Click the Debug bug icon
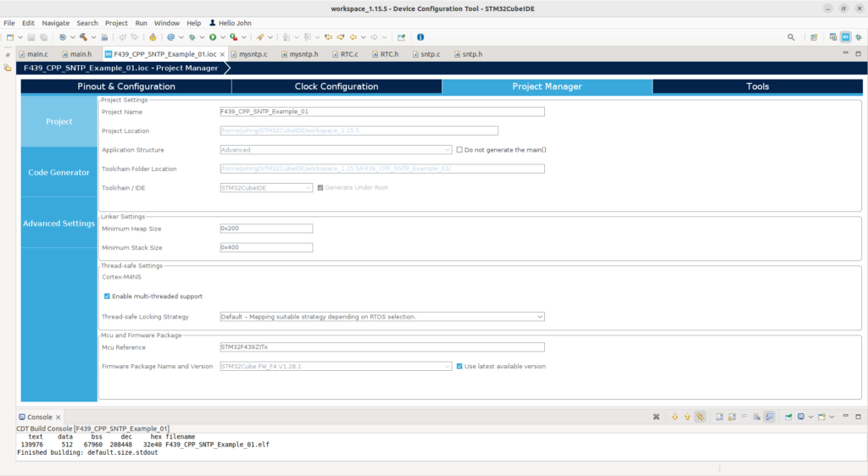 [192, 37]
